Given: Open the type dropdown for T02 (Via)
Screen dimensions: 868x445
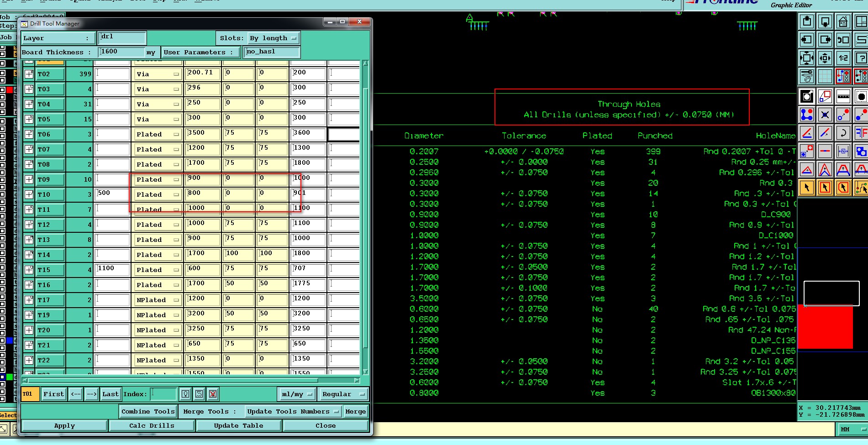Looking at the screenshot, I should pos(158,74).
